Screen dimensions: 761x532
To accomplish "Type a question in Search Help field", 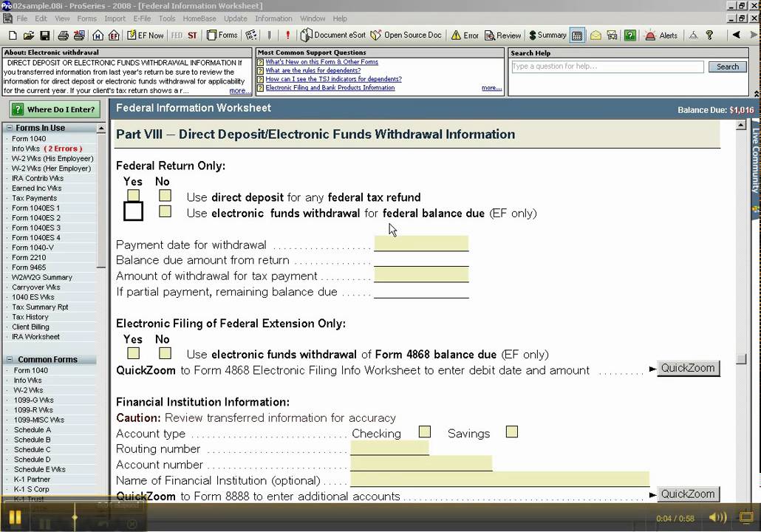I will point(607,66).
